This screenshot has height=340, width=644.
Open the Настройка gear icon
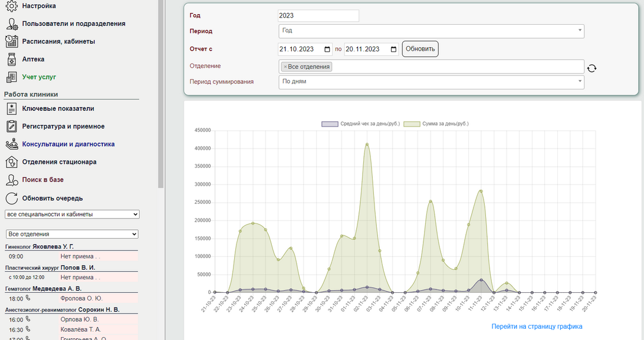[12, 6]
